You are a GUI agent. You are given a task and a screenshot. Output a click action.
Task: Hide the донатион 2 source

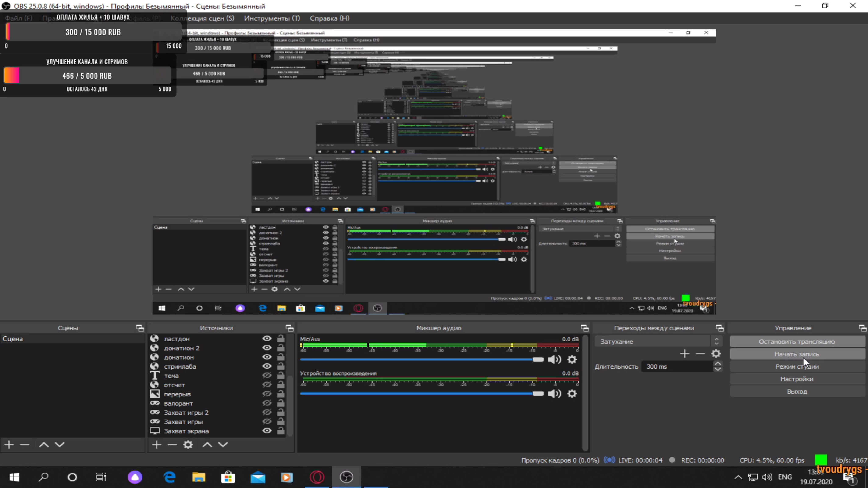[267, 348]
